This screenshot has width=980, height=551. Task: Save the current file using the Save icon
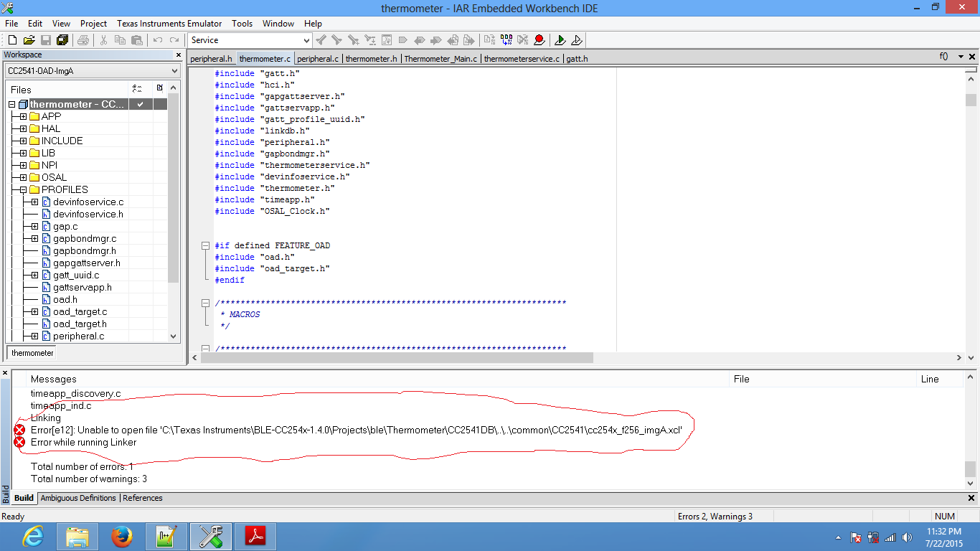point(46,40)
